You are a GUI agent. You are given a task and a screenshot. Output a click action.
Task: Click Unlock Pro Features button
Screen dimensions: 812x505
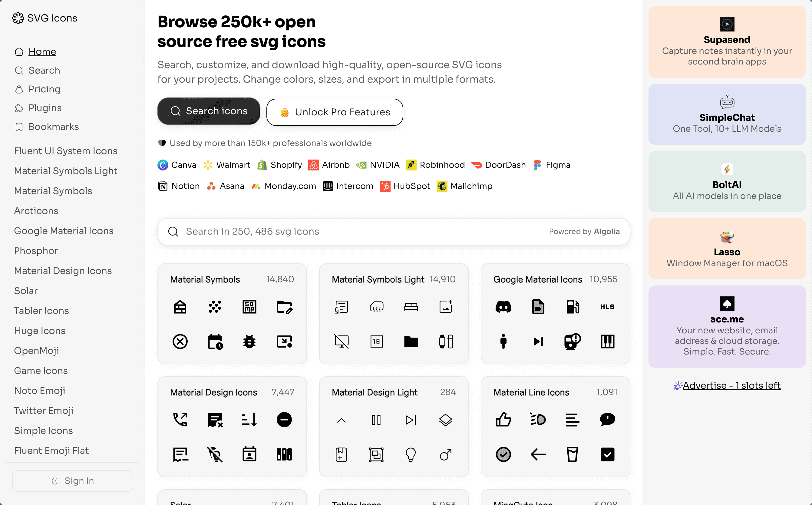click(334, 112)
